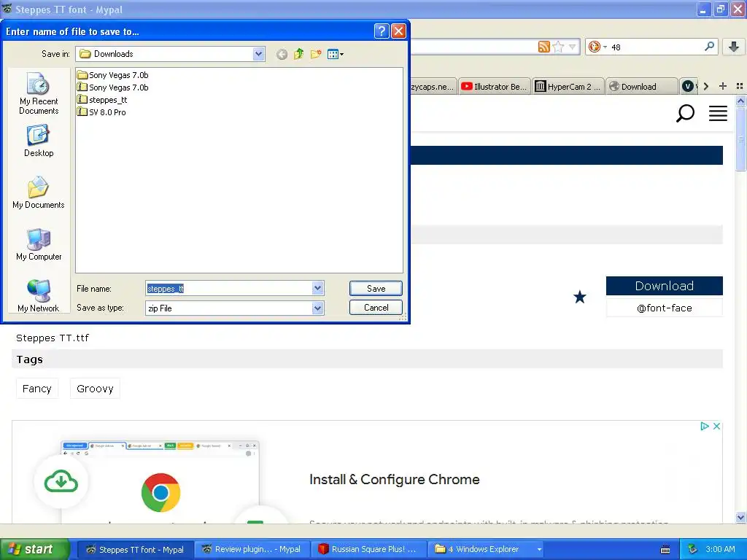Select the Sony Vegas 7.0b folder
The image size is (747, 560).
coord(113,75)
